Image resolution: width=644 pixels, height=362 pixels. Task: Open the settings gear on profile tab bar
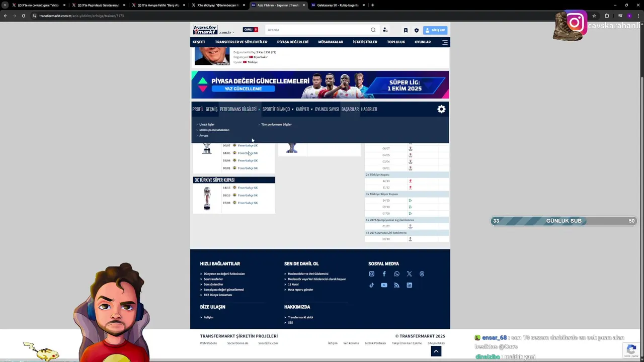click(441, 109)
